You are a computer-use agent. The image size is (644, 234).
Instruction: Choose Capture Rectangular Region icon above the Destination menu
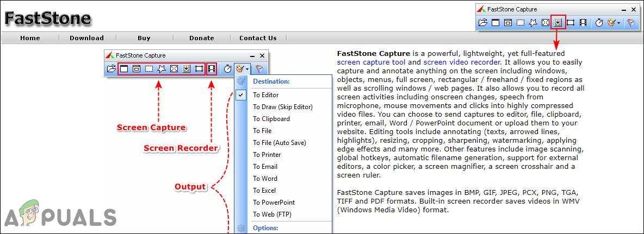point(149,69)
